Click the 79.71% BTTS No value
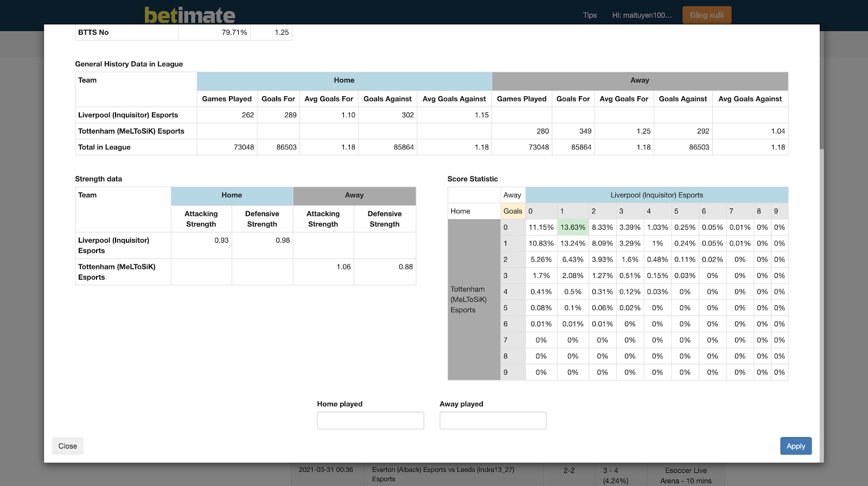 (x=234, y=32)
